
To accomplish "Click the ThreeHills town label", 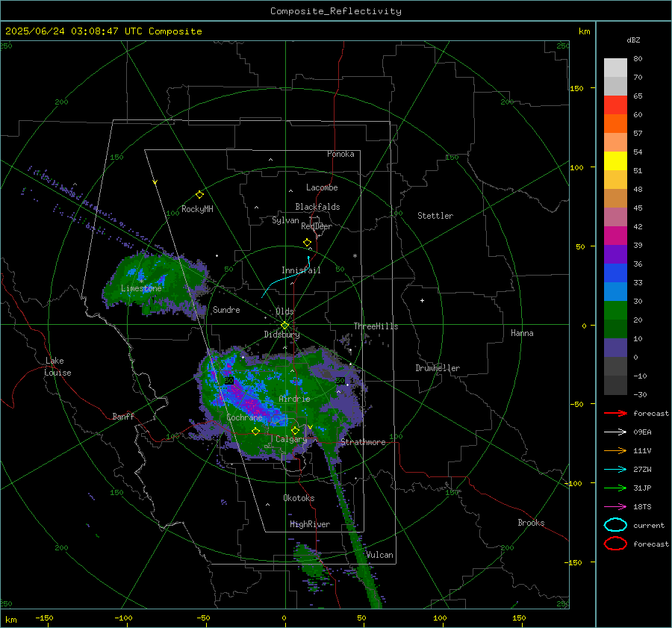I will point(376,326).
